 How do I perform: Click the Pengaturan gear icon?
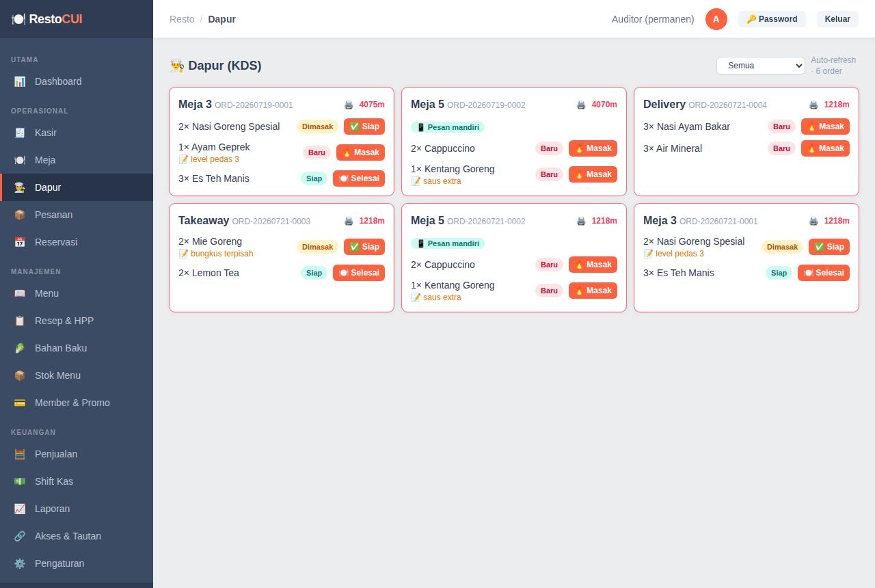(20, 563)
